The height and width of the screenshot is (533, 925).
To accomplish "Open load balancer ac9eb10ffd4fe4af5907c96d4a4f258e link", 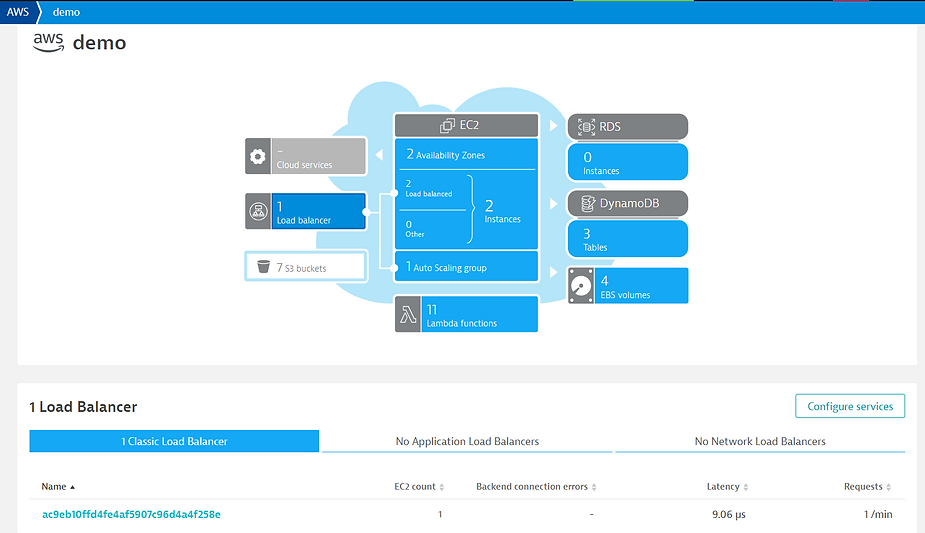I will pos(131,514).
